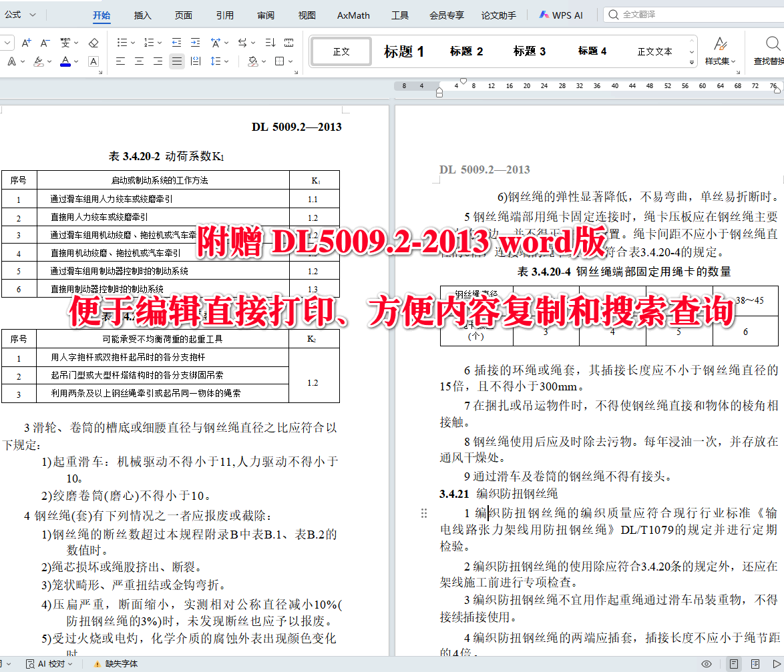
Task: Apply the 标题 2 style
Action: [x=467, y=51]
